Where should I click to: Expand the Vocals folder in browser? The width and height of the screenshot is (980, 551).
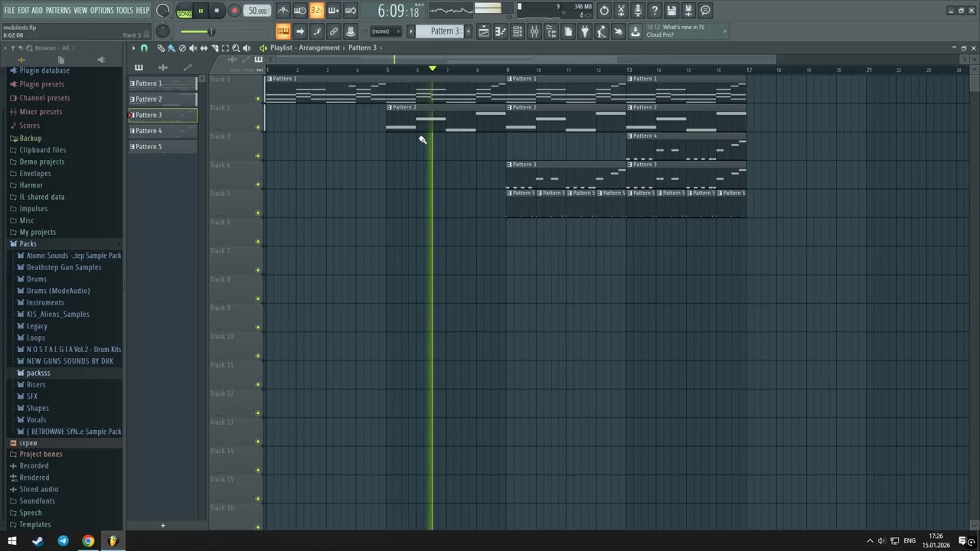click(36, 419)
